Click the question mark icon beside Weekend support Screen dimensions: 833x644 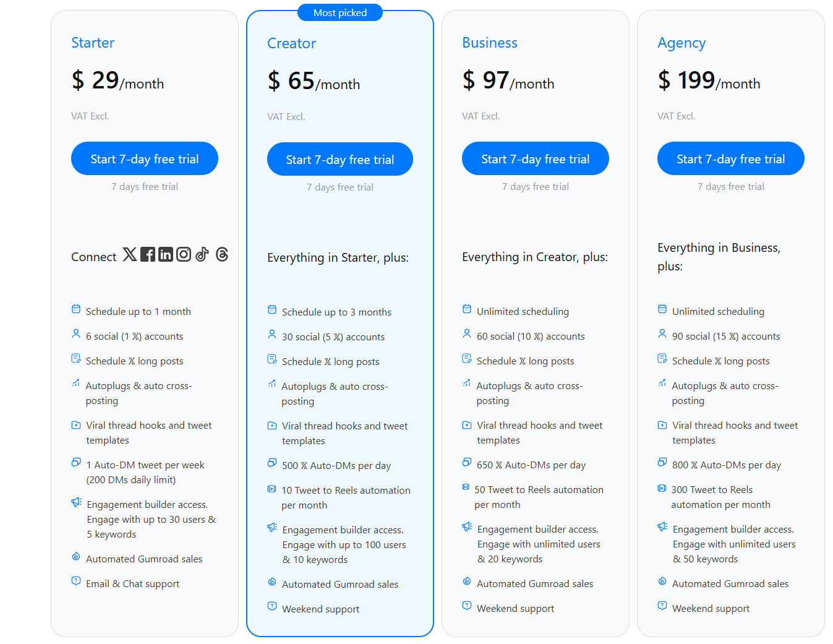click(x=272, y=606)
